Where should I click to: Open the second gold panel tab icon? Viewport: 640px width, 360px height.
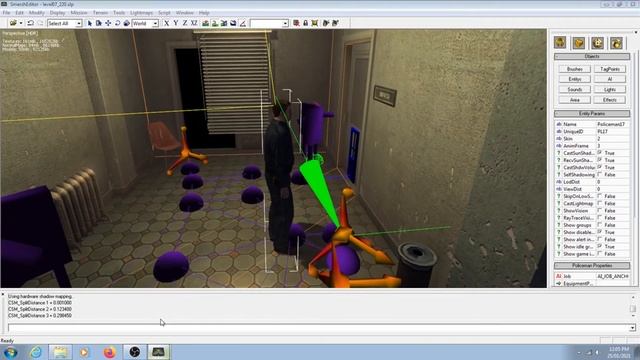tap(579, 43)
